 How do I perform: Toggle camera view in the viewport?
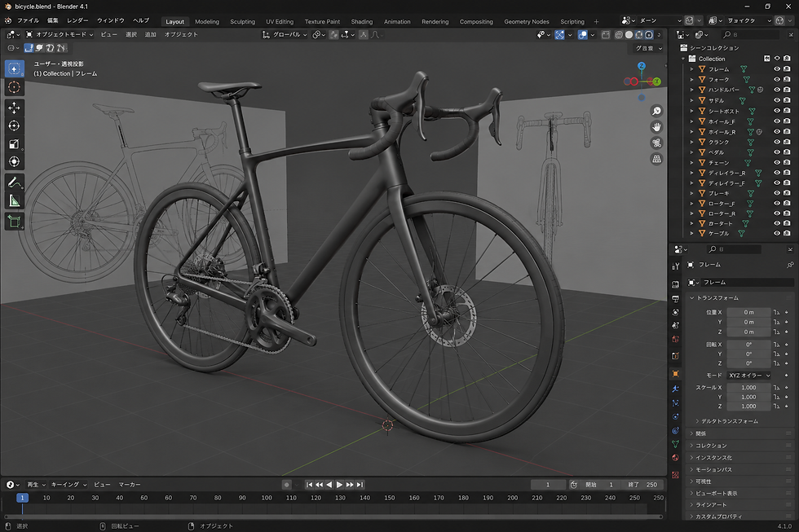(656, 143)
